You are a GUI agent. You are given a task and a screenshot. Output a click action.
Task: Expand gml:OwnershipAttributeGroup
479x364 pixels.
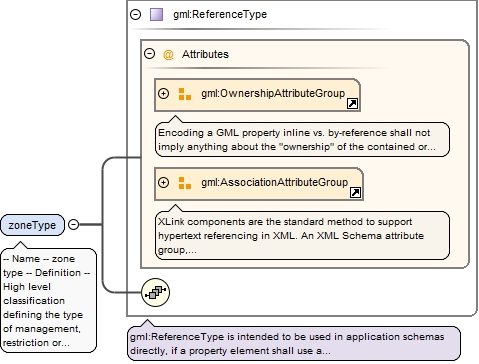(163, 94)
